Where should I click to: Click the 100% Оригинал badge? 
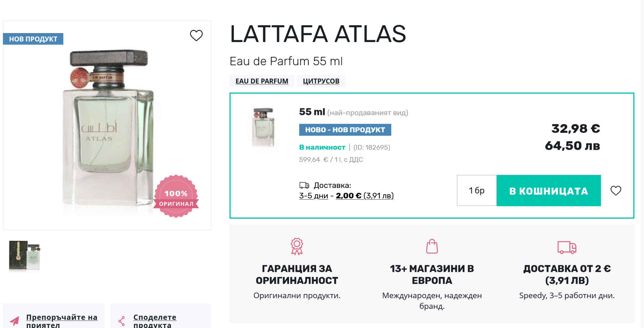(176, 196)
